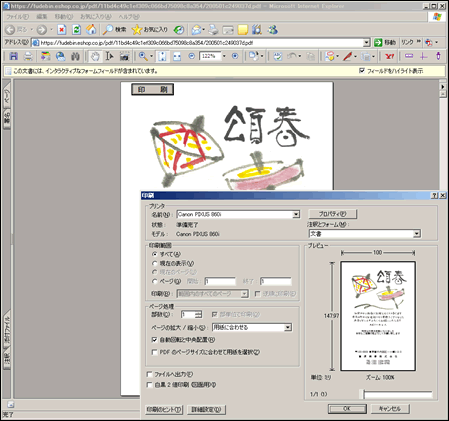Select the Hand tool
449x421 pixels.
coord(95,56)
